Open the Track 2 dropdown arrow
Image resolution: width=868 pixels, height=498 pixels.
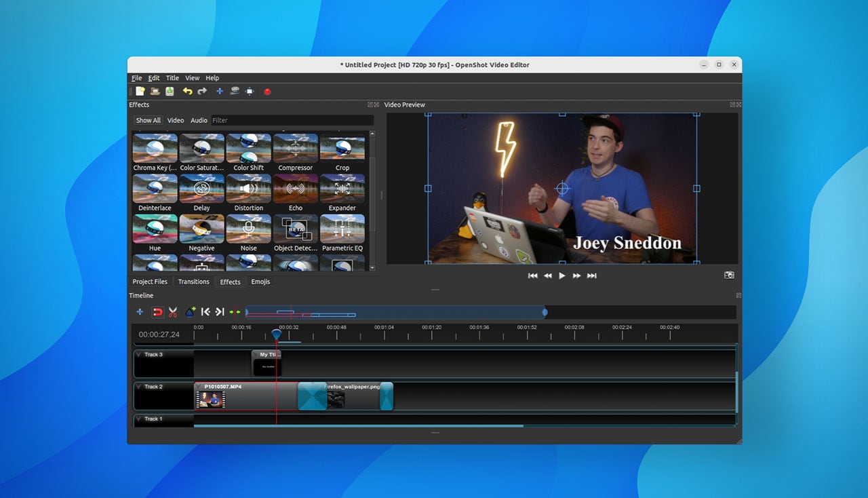click(x=139, y=387)
